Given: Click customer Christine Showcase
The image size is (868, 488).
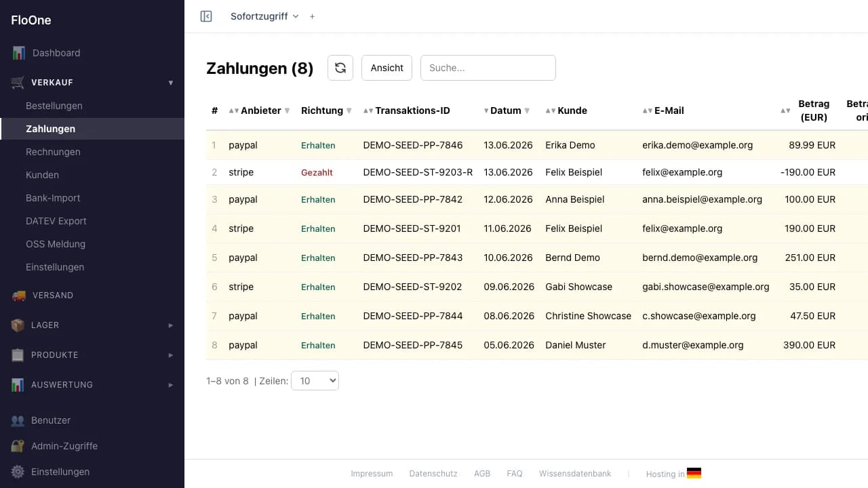Looking at the screenshot, I should [588, 316].
